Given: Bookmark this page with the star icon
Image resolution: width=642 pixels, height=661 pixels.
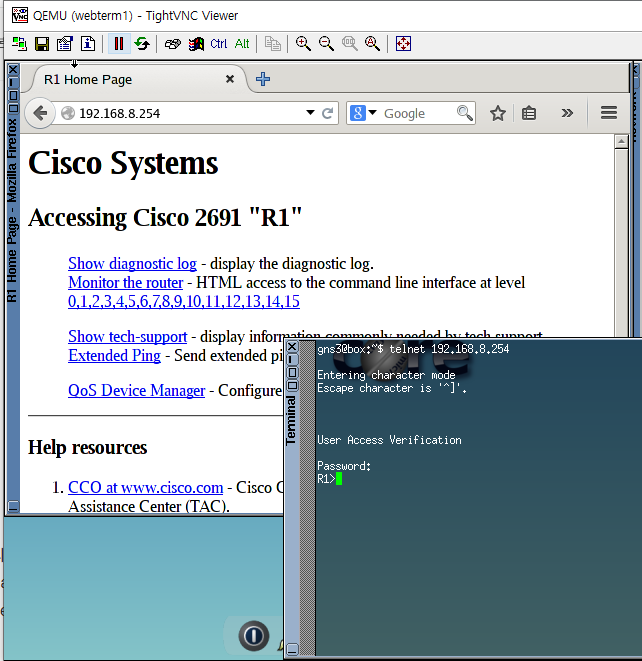Looking at the screenshot, I should point(498,113).
